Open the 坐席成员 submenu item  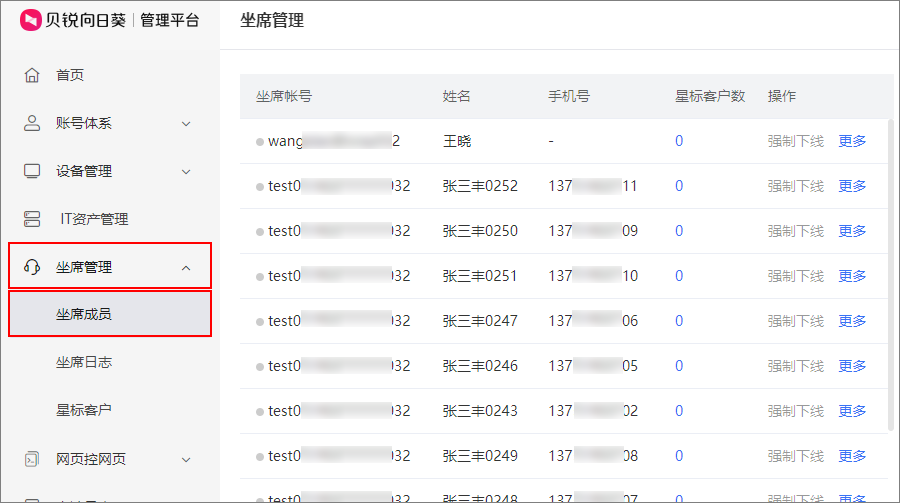(x=84, y=314)
